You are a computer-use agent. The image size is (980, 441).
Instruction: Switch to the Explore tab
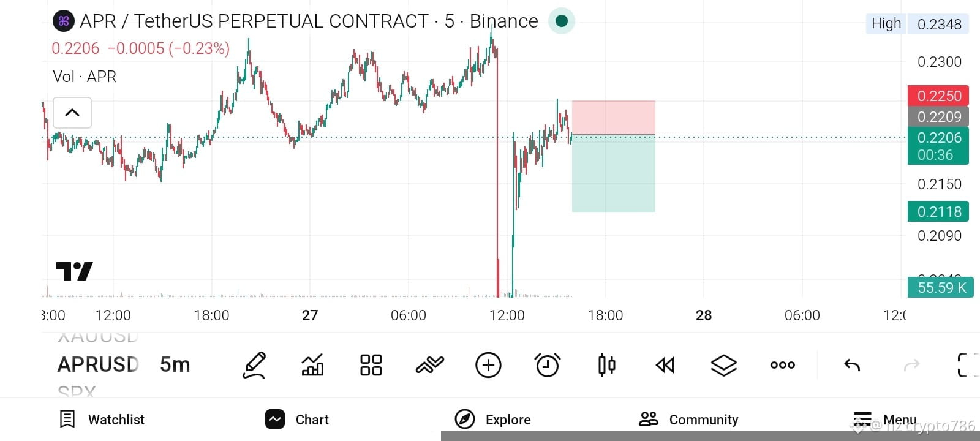click(x=493, y=420)
